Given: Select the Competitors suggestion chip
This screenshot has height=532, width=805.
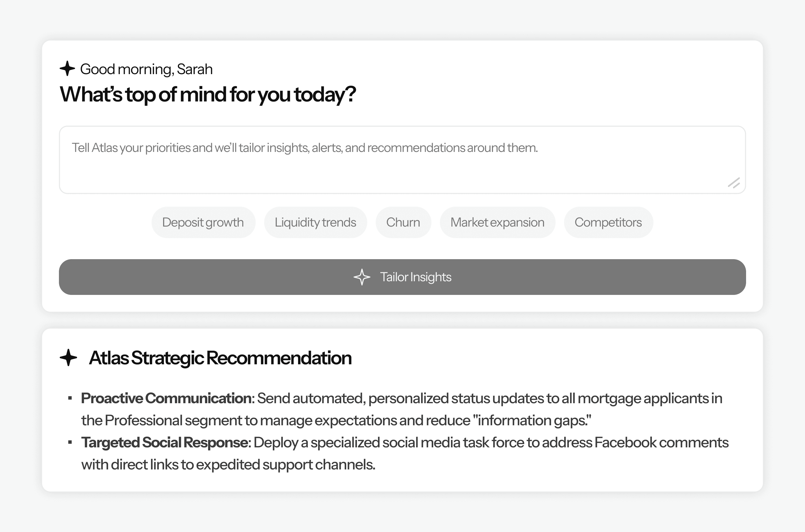Looking at the screenshot, I should click(x=608, y=222).
